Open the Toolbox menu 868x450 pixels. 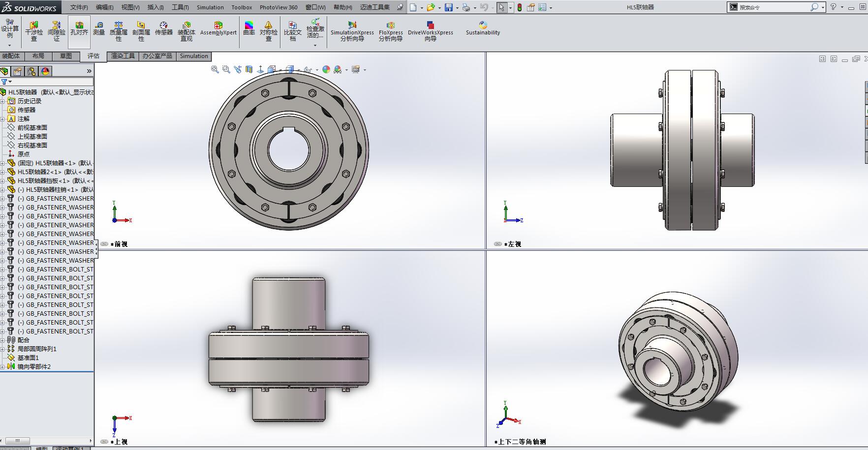point(242,7)
